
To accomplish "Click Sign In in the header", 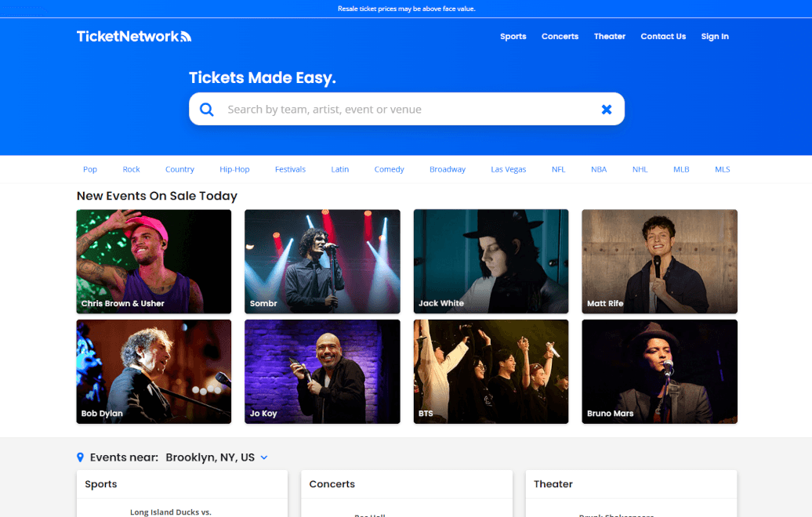I will point(715,36).
